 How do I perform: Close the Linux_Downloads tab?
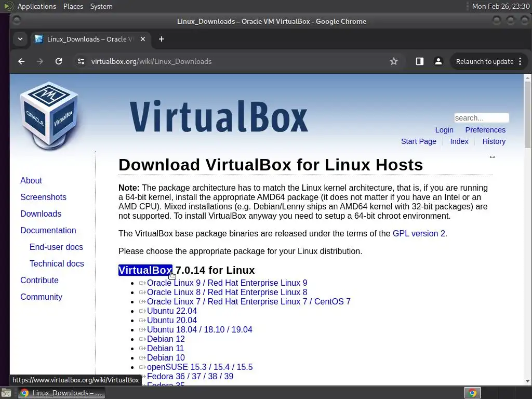pos(143,39)
